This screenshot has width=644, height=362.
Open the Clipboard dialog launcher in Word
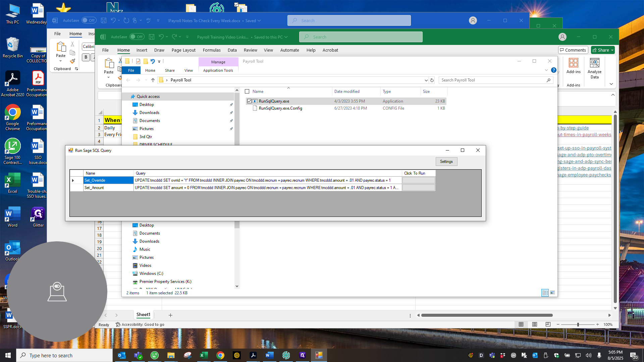coord(76,69)
